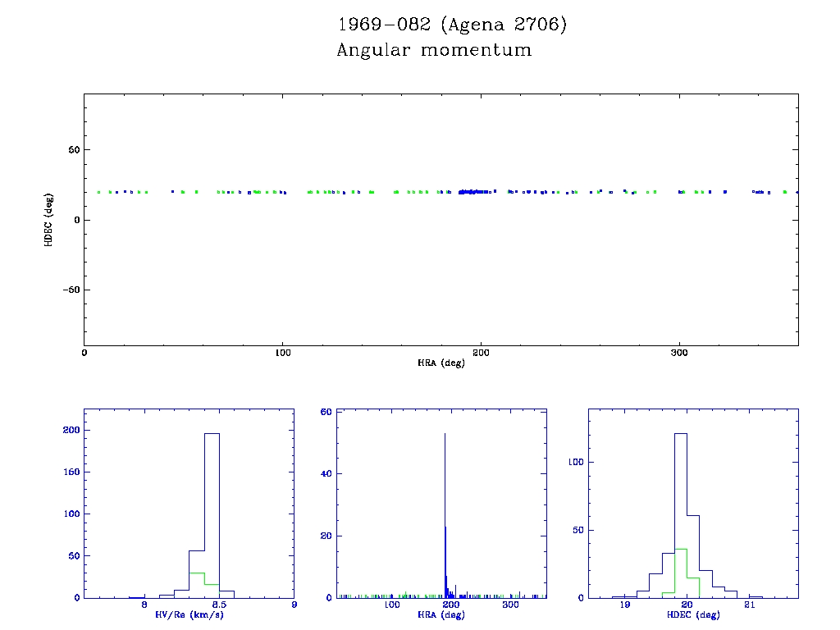Click the "Angular momentum" subtitle
Image resolution: width=840 pixels, height=630 pixels.
(x=434, y=50)
